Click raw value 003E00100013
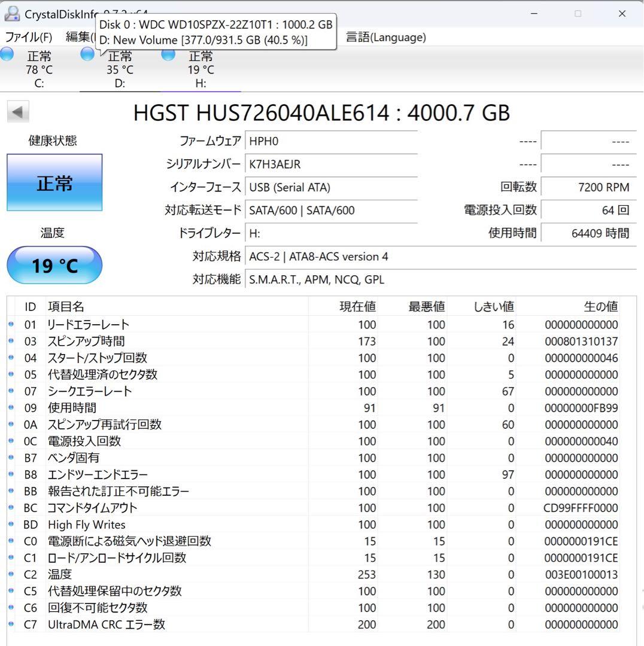This screenshot has width=644, height=646. point(581,574)
